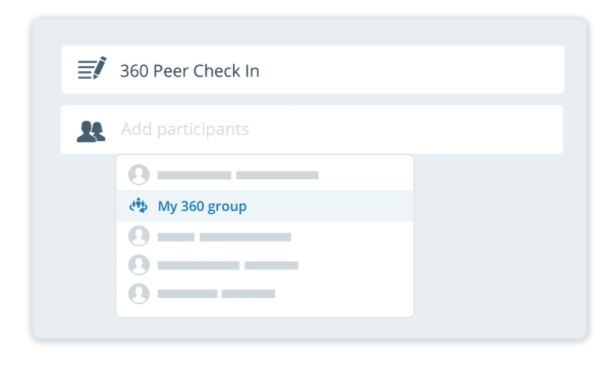
Task: Pick the long name bar below My 360 group
Action: pos(245,237)
